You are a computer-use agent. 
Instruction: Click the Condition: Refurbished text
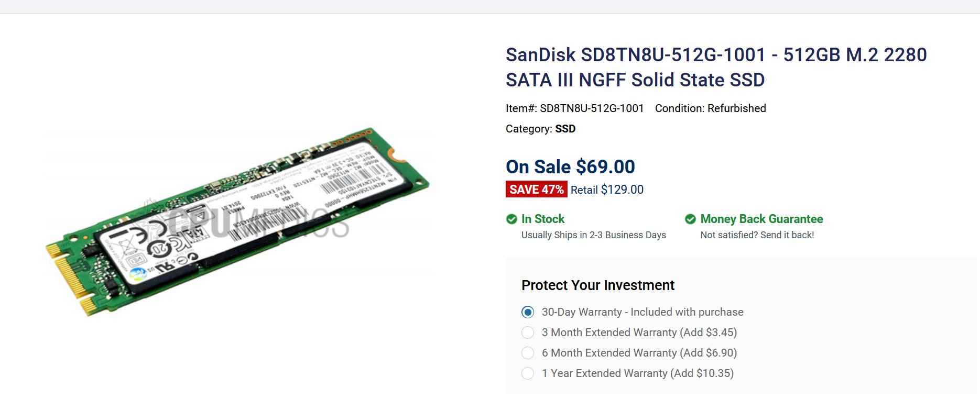coord(710,108)
